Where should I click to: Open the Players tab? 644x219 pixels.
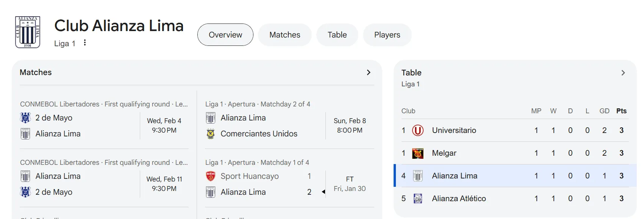(x=387, y=34)
